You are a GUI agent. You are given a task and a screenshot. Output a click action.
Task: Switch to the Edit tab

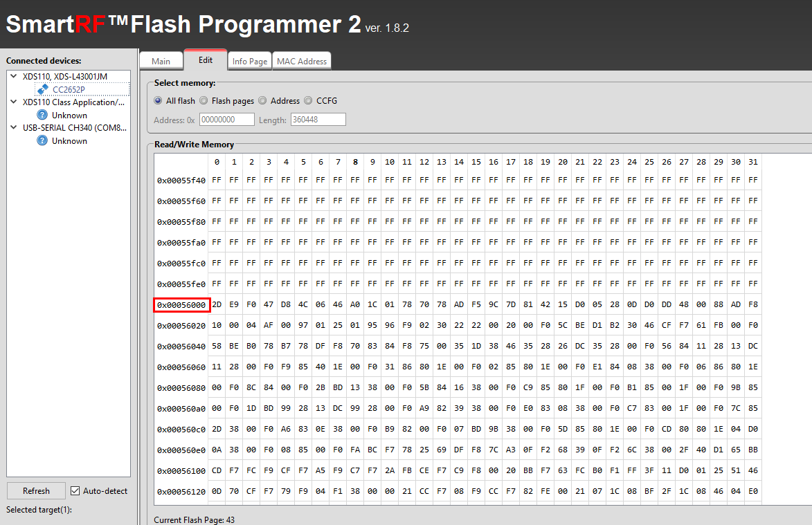pyautogui.click(x=206, y=60)
